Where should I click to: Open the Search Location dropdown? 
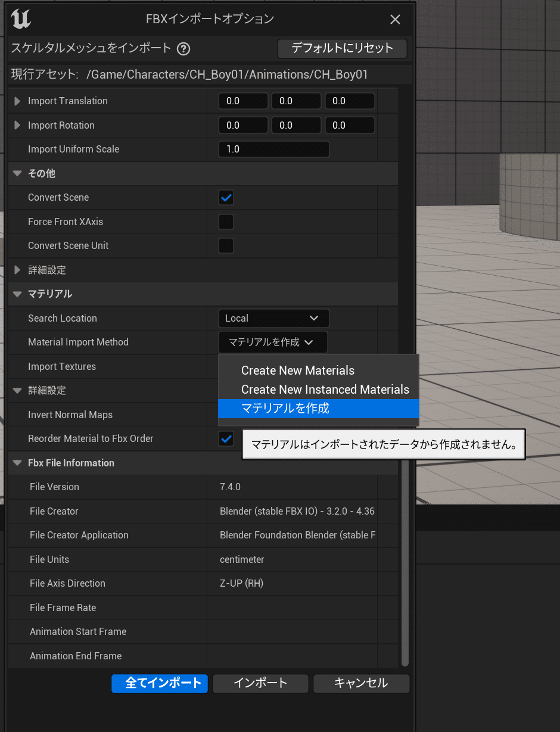274,318
